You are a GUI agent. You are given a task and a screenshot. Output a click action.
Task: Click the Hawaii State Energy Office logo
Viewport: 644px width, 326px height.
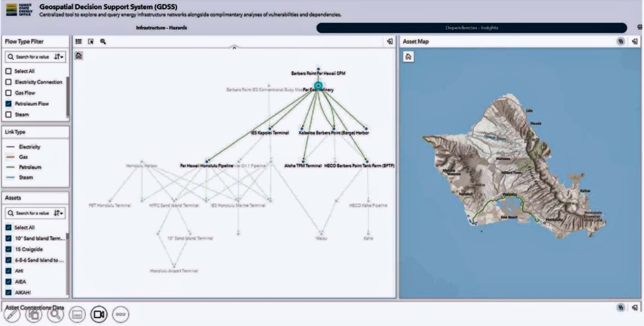pos(19,10)
